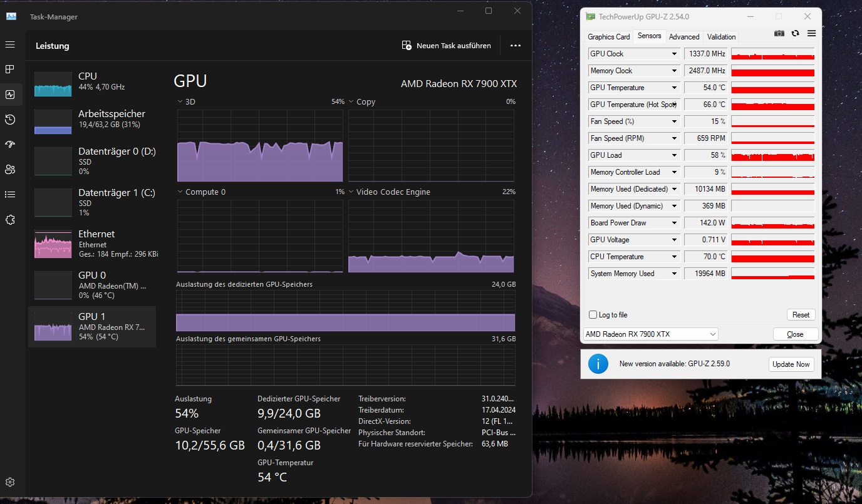This screenshot has height=504, width=862.
Task: Open Task Manager settings gear icon
Action: [x=10, y=482]
